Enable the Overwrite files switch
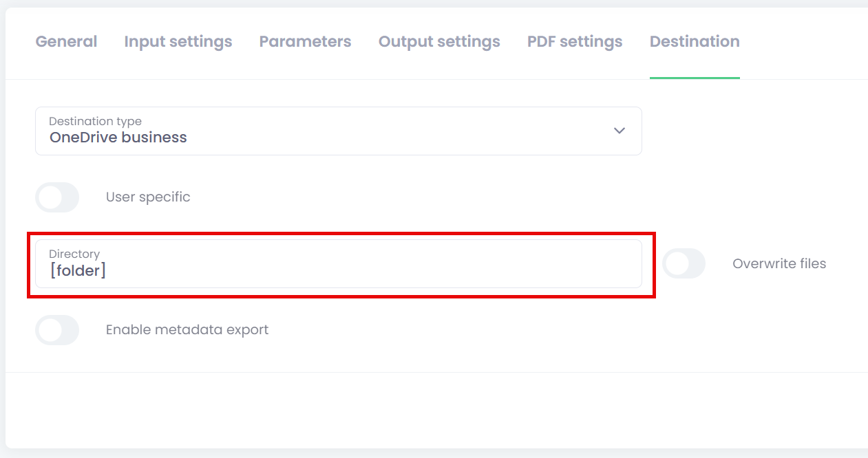 pyautogui.click(x=684, y=263)
